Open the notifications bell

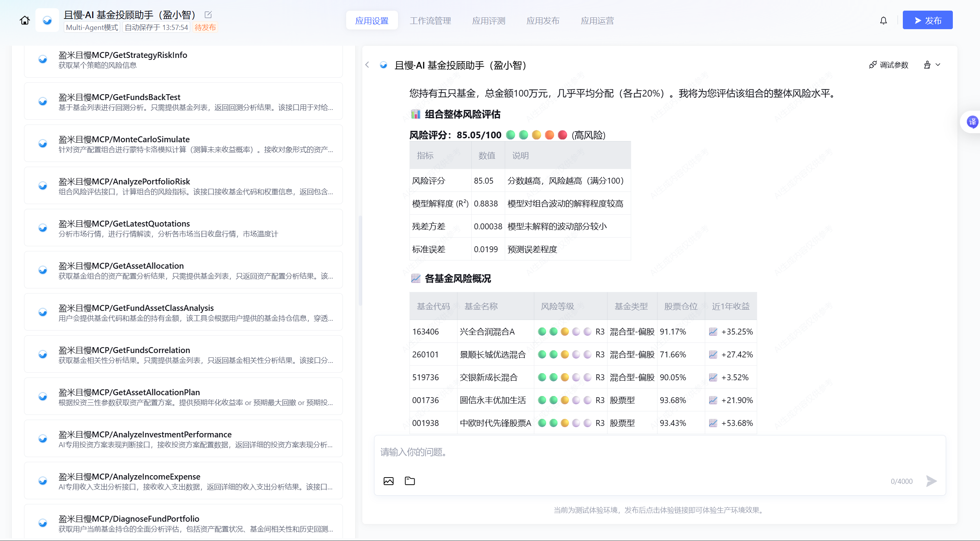pos(883,20)
